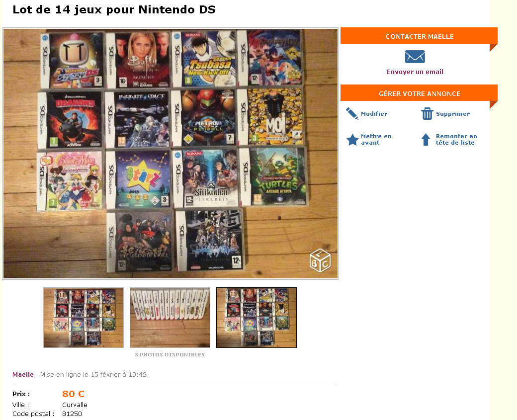517x420 pixels.
Task: Click the trash can Supprimer icon
Action: [x=427, y=113]
